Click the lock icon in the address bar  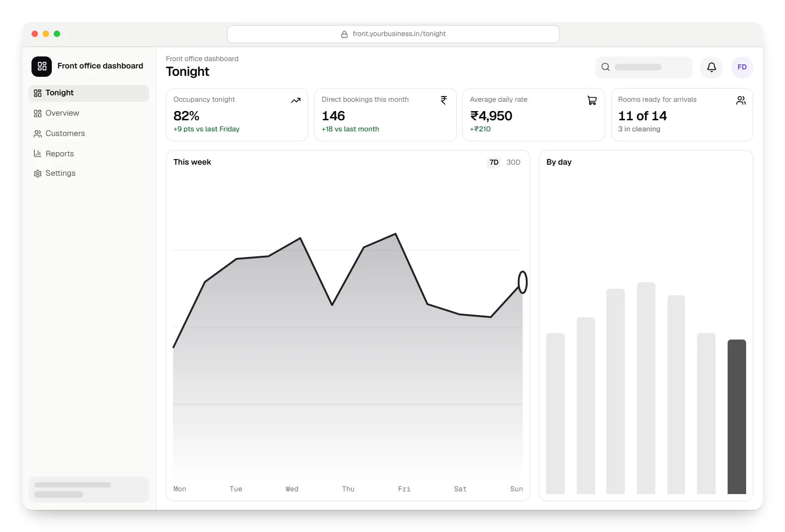pos(344,34)
